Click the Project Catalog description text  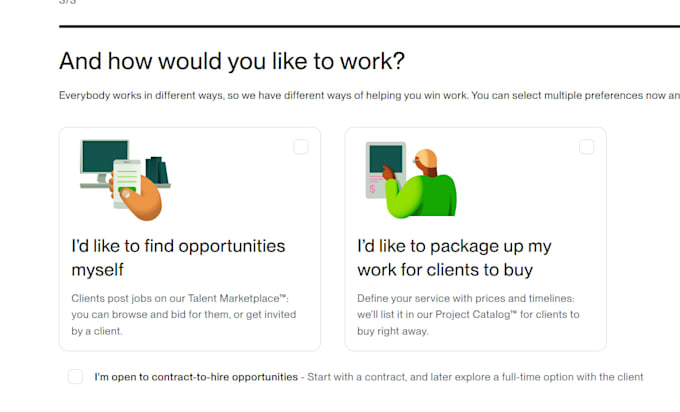pyautogui.click(x=468, y=314)
